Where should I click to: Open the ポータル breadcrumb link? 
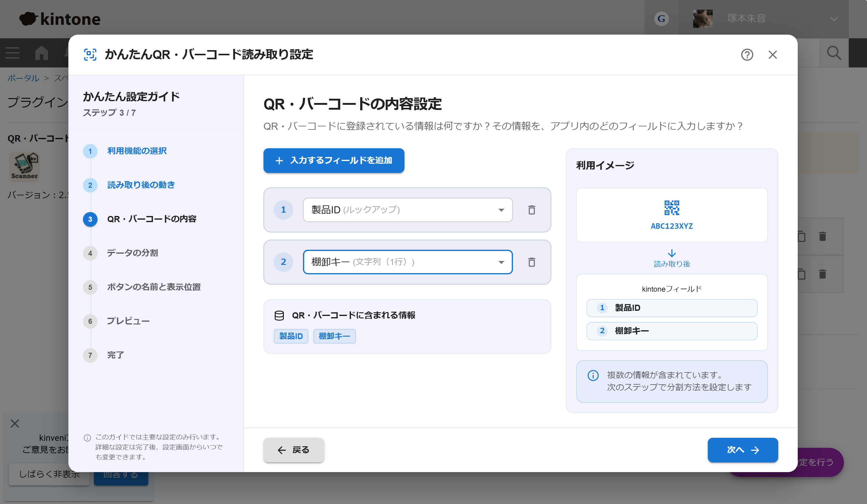pos(23,78)
